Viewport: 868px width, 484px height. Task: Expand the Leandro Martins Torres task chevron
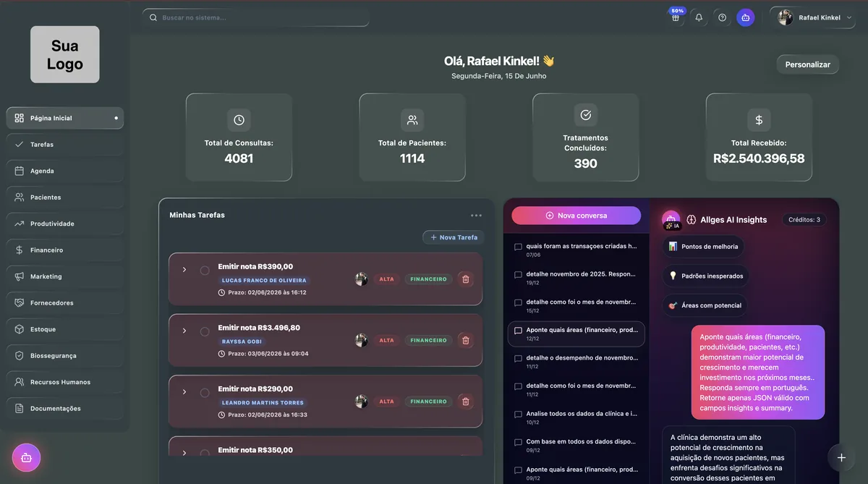(184, 392)
